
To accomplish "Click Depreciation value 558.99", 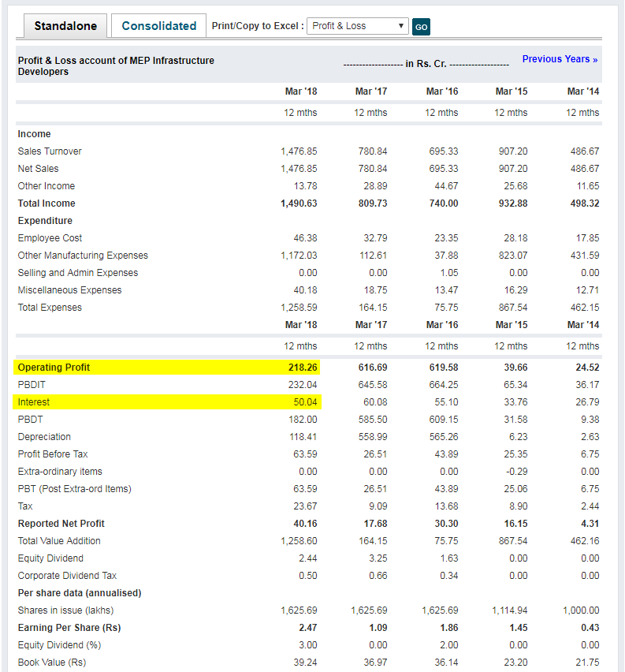I will point(373,437).
